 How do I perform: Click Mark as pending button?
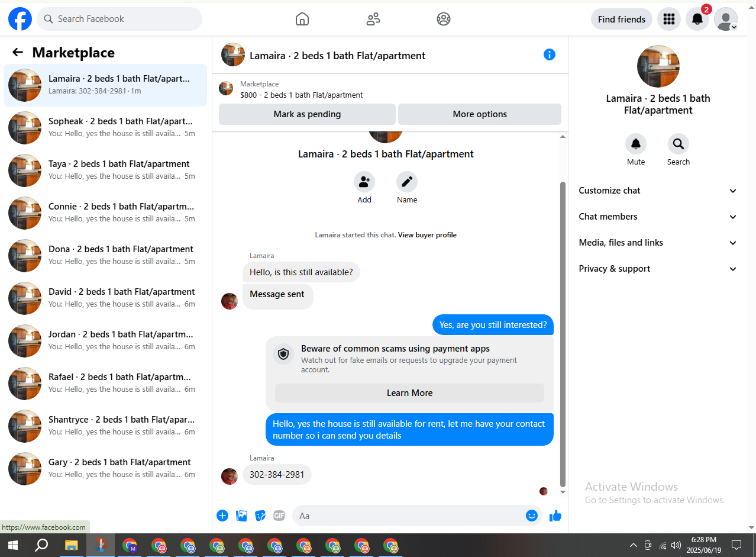(x=307, y=114)
